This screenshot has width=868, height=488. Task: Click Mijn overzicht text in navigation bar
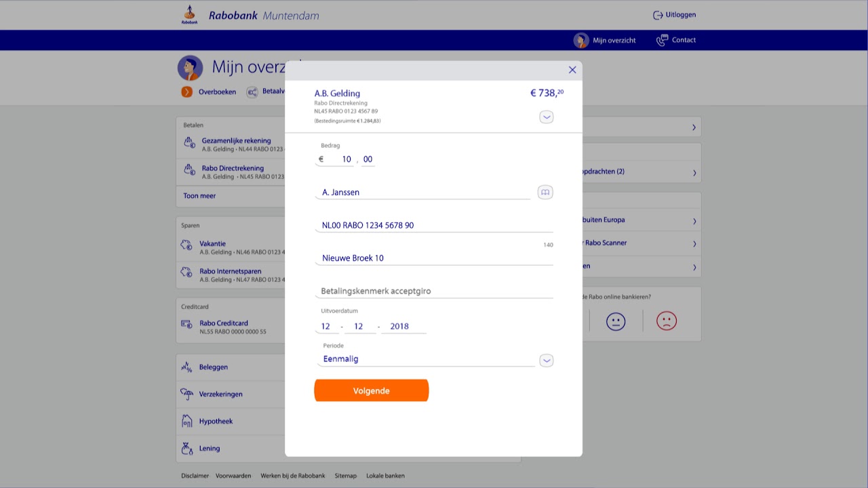pos(614,41)
